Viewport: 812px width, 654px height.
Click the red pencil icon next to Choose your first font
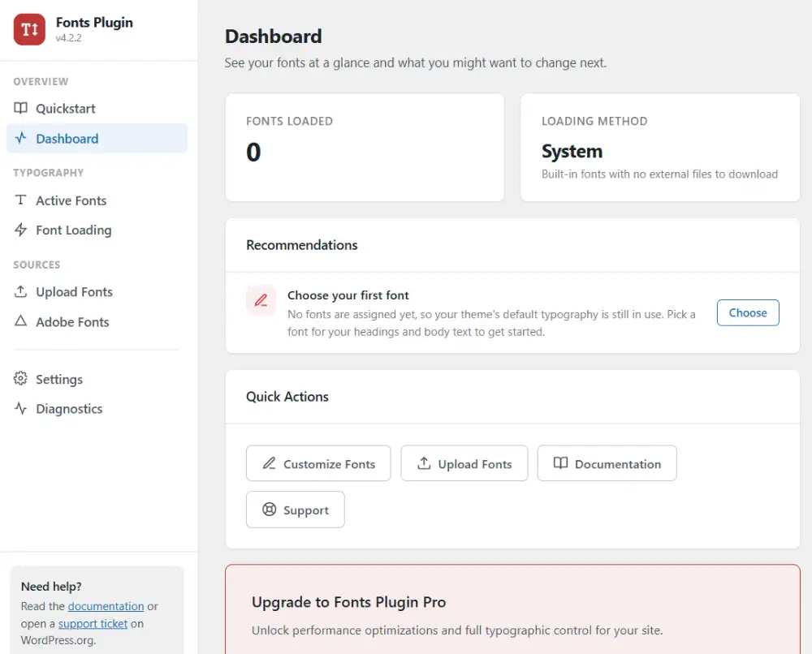point(261,299)
